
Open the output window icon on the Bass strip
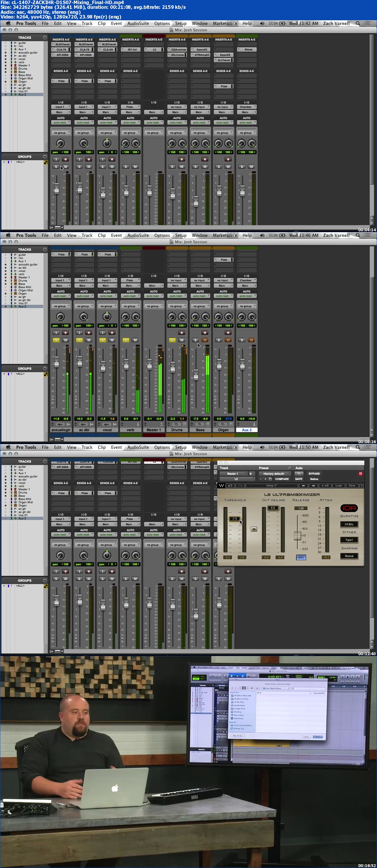point(200,424)
